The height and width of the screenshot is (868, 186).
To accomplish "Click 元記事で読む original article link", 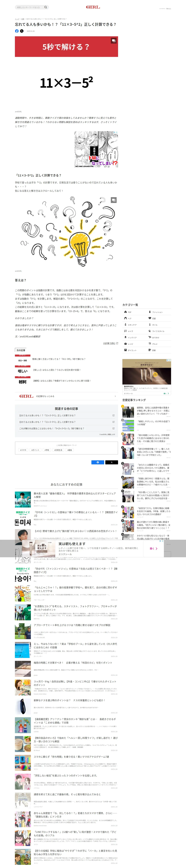I will click(110, 343).
